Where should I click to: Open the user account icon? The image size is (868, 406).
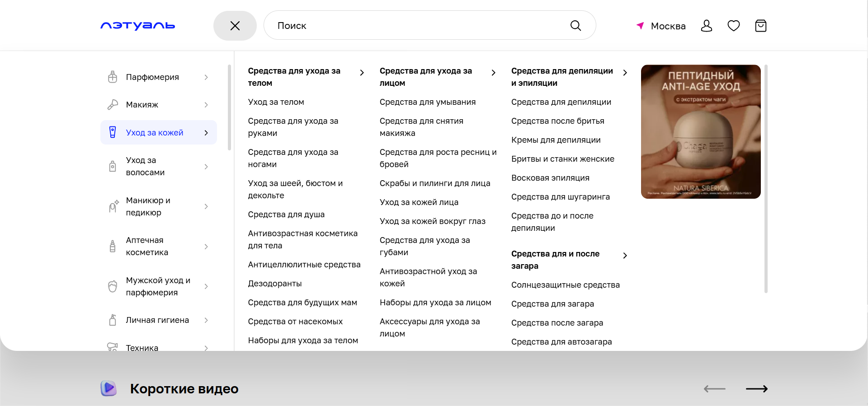(x=706, y=26)
